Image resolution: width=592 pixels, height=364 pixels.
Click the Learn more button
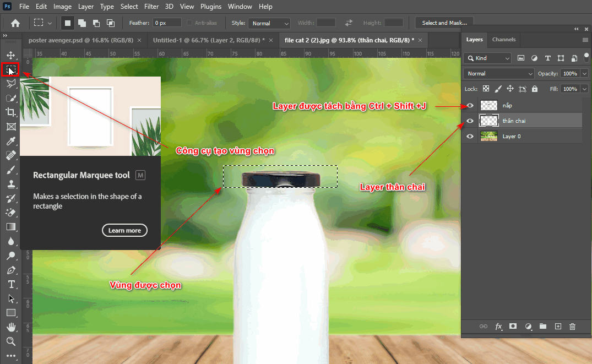tap(124, 230)
